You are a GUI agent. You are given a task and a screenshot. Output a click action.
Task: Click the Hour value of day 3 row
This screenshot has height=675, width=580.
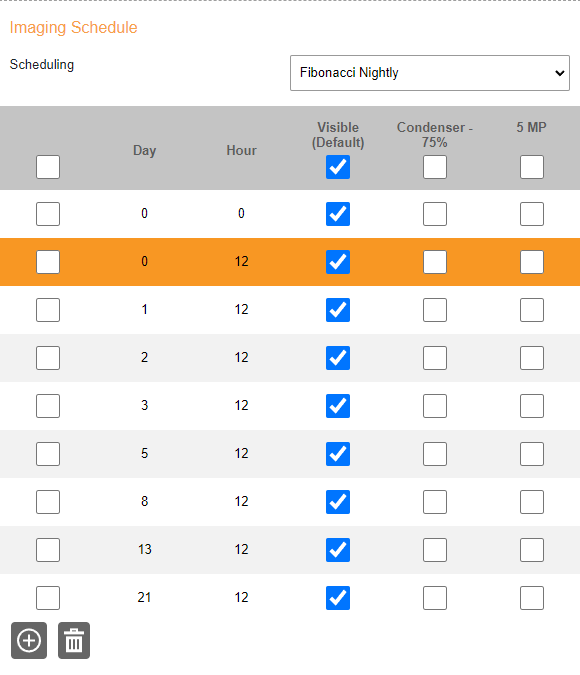242,406
